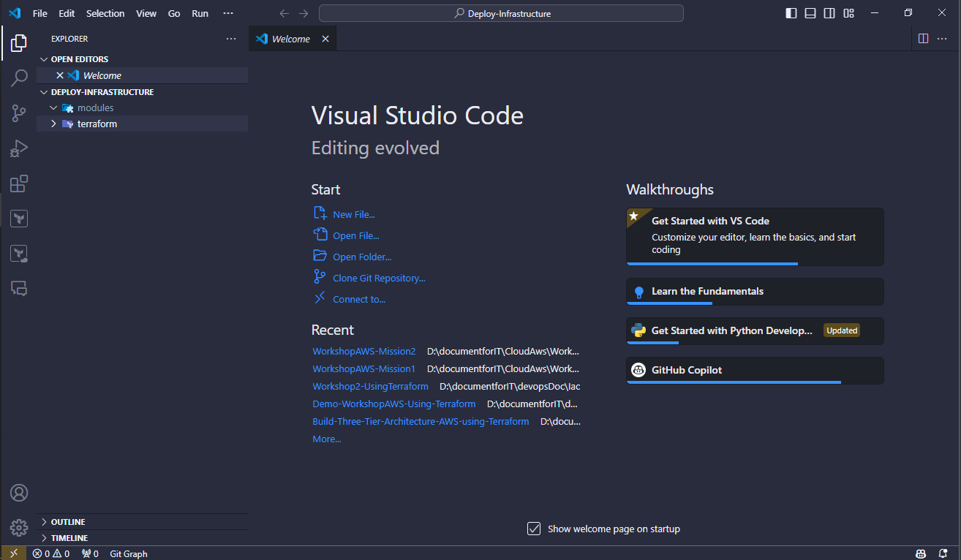Click the New File... link
The image size is (961, 560).
click(x=353, y=214)
